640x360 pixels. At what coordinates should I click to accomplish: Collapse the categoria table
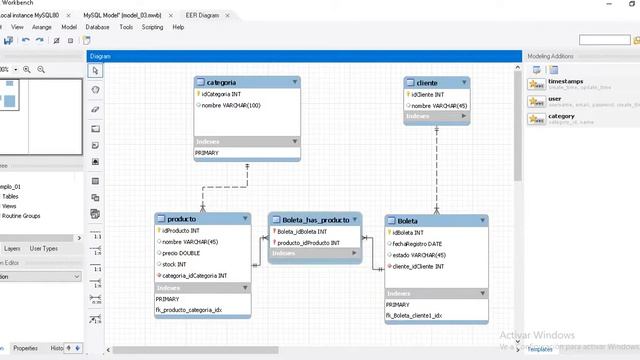point(295,82)
